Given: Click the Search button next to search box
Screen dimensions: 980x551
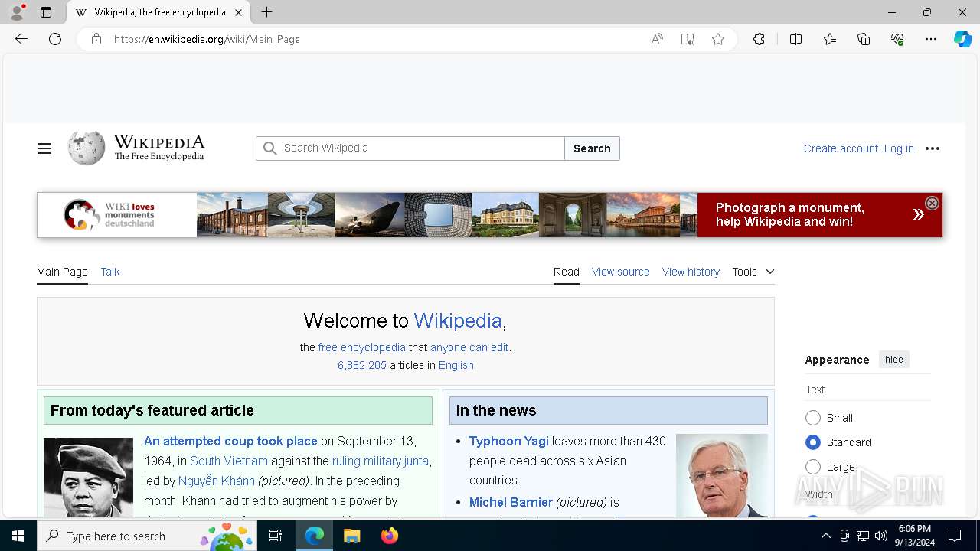Looking at the screenshot, I should [x=592, y=148].
